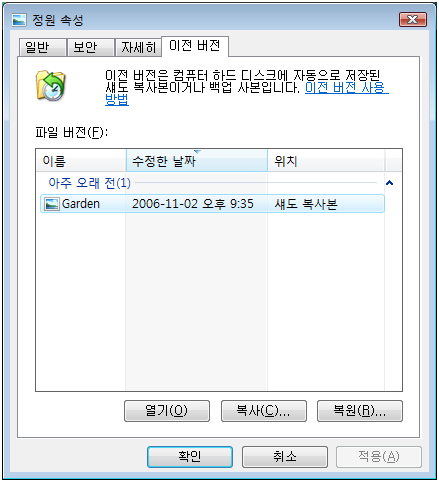Click the previous versions folder clock icon

pos(50,85)
